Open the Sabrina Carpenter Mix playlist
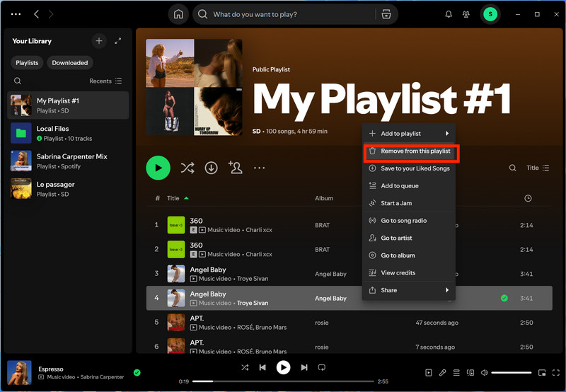The image size is (566, 392). coord(68,161)
